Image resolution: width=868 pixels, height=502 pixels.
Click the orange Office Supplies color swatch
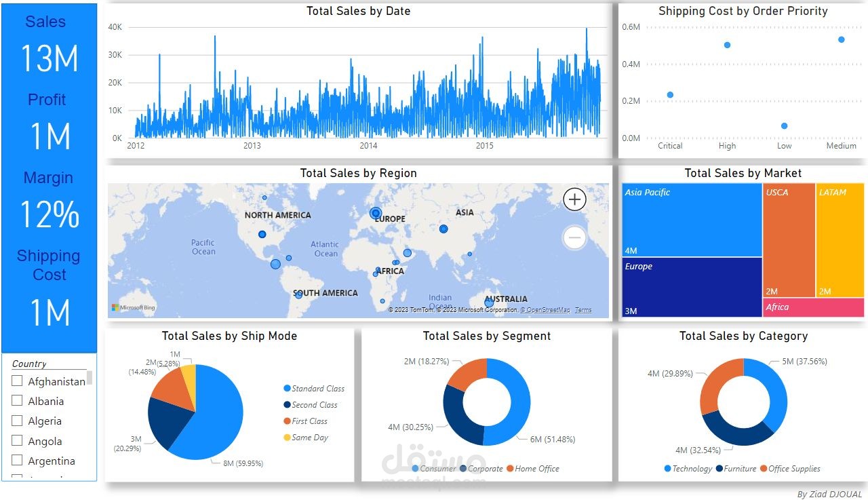click(766, 468)
